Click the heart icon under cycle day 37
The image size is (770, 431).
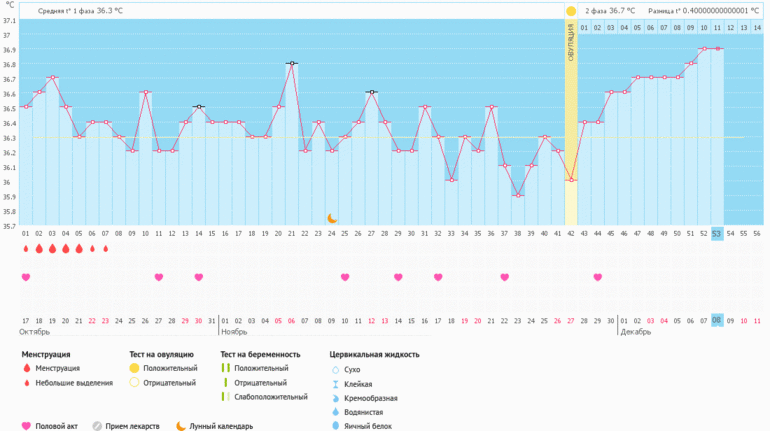pyautogui.click(x=504, y=277)
